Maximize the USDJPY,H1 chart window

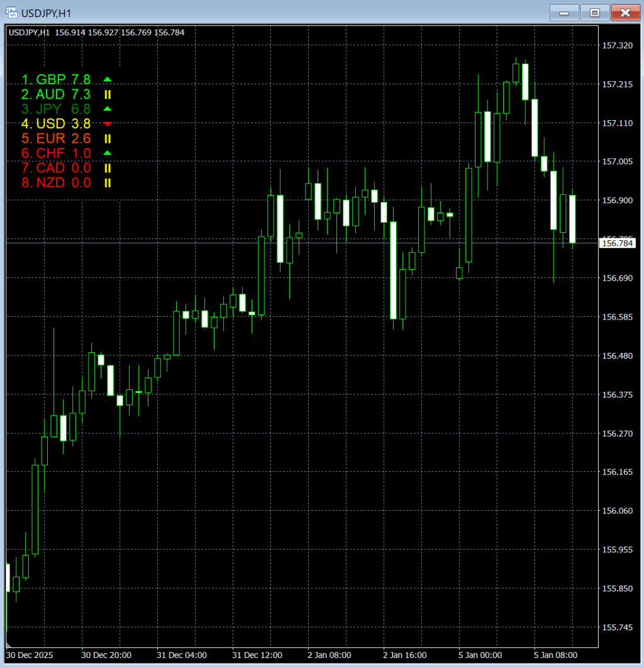point(594,12)
